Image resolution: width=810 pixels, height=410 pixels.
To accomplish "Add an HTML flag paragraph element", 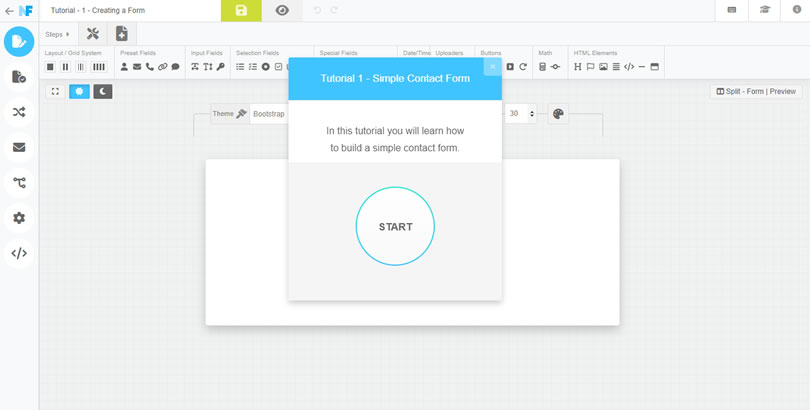I will click(590, 67).
